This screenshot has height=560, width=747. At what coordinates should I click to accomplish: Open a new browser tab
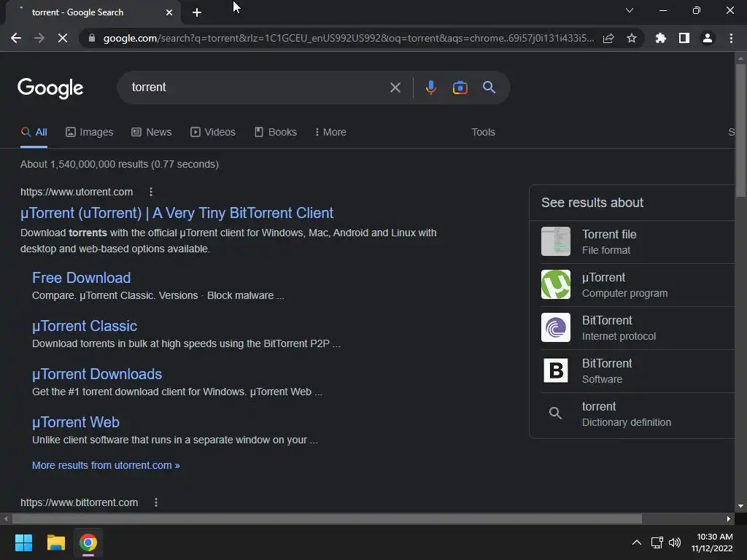point(197,12)
